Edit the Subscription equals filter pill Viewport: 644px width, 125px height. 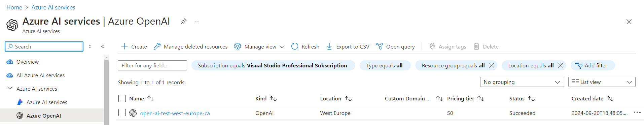(273, 65)
